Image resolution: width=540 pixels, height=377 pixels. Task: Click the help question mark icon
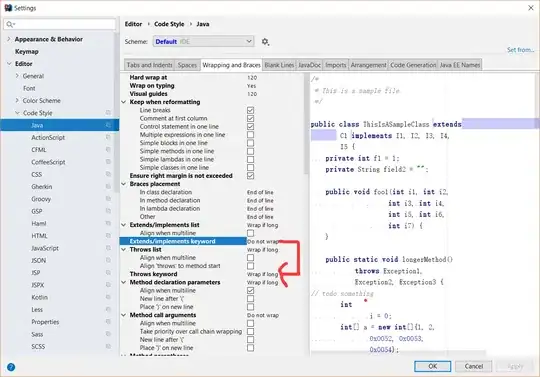click(x=11, y=367)
